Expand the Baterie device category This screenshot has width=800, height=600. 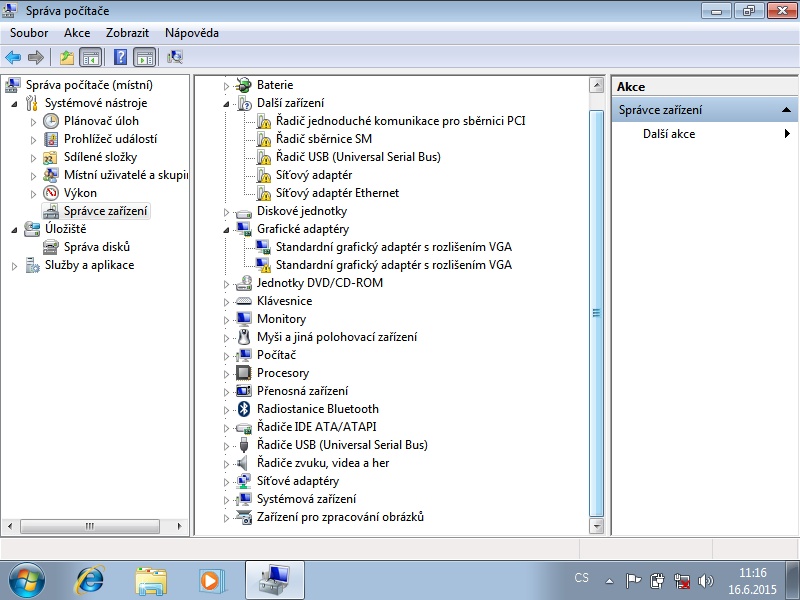coord(227,85)
